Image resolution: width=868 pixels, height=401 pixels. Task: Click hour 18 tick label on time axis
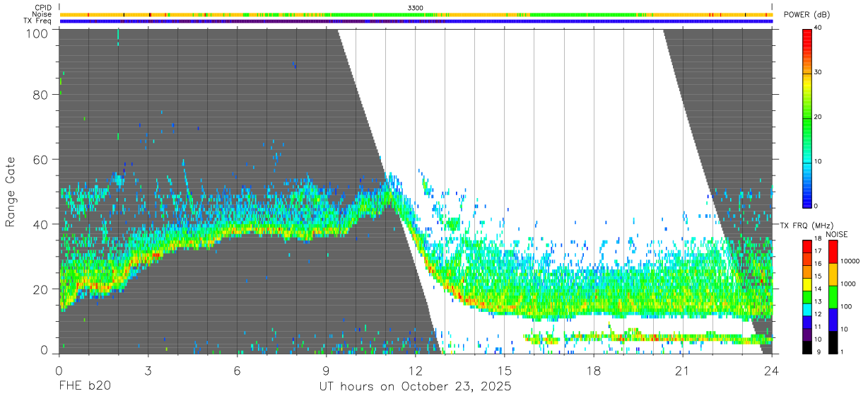tap(594, 370)
